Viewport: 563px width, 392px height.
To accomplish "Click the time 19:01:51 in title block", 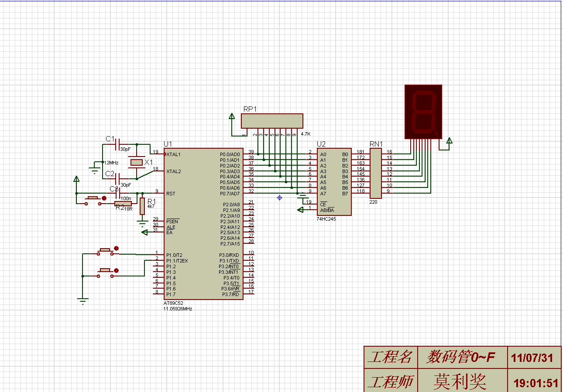I will (x=536, y=383).
